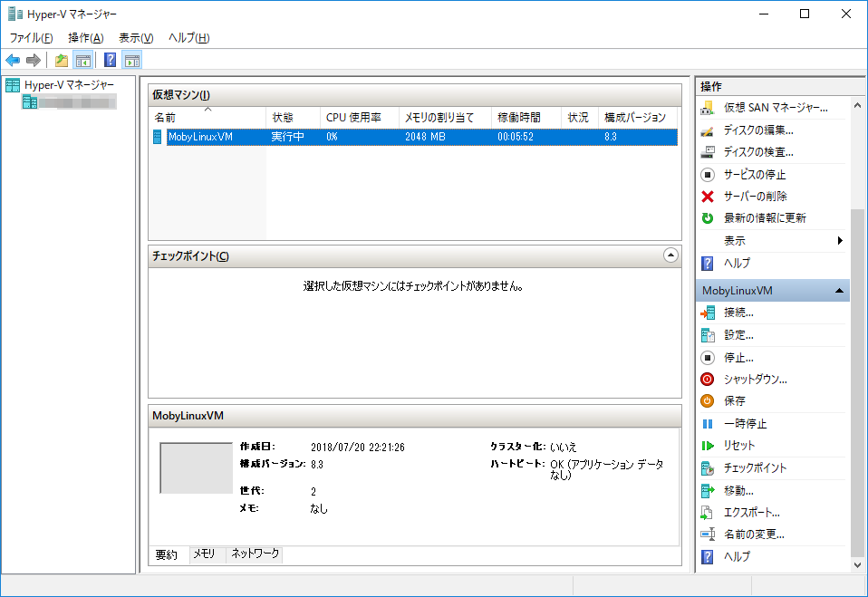Click actions pane scrollbar down arrow
Screen dimensions: 868x597
coord(857,565)
